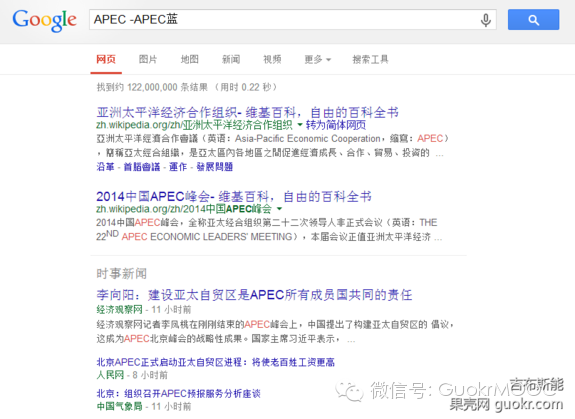
Task: Switch to the 图片 tab
Action: pyautogui.click(x=148, y=59)
